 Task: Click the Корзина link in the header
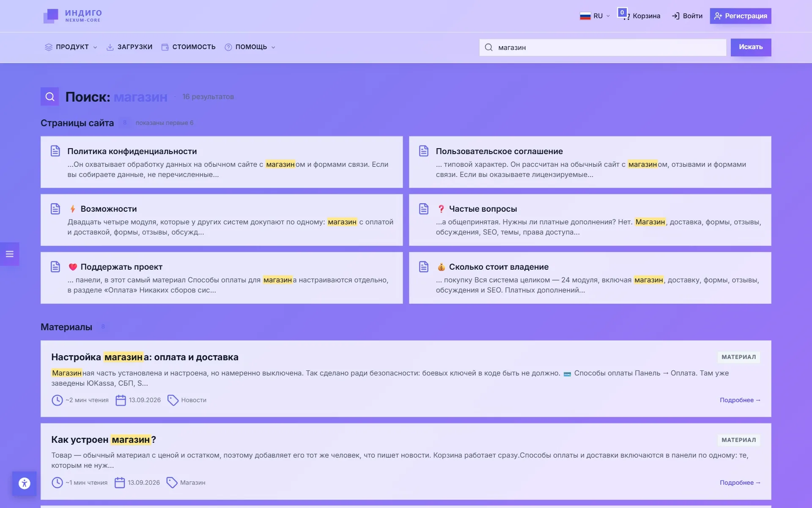pos(646,16)
